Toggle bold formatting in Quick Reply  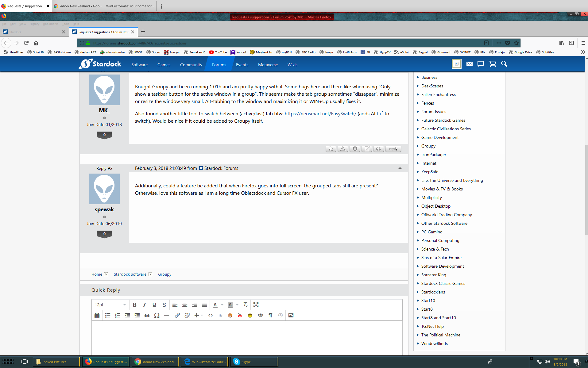(134, 305)
